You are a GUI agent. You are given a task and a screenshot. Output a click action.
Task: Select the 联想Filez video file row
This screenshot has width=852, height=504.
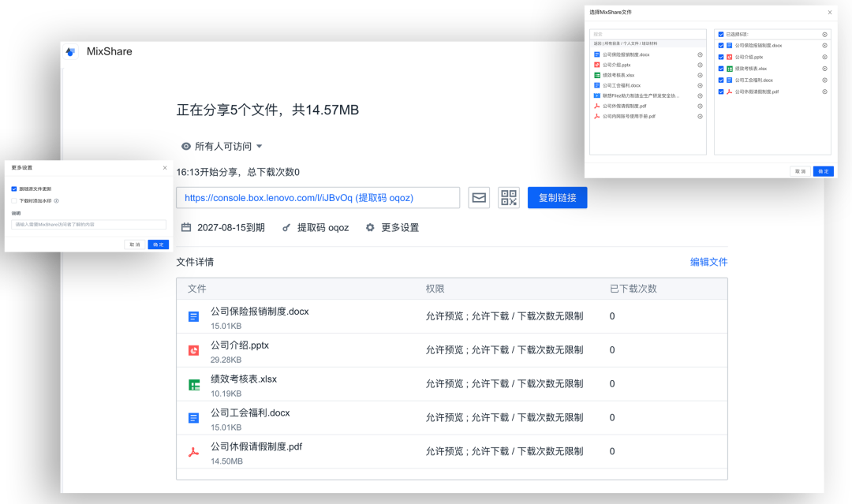(648, 96)
